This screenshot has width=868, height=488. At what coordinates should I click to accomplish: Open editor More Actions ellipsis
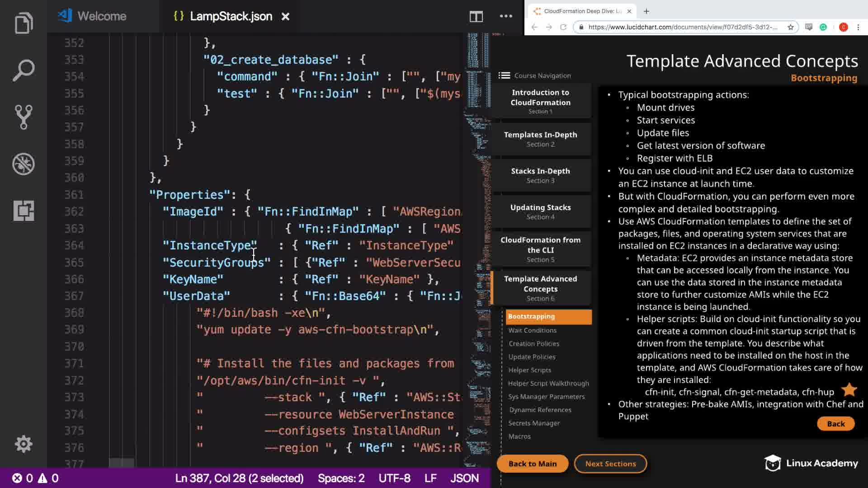tap(506, 16)
